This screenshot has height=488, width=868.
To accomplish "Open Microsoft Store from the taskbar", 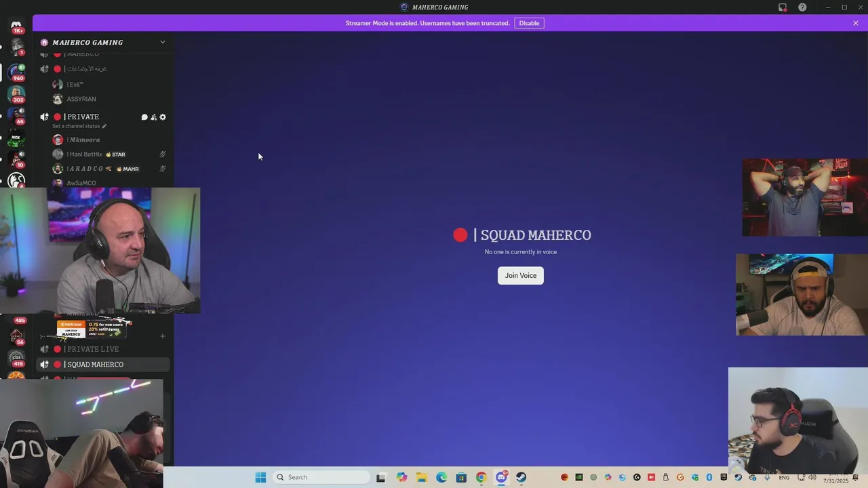I will pyautogui.click(x=461, y=477).
